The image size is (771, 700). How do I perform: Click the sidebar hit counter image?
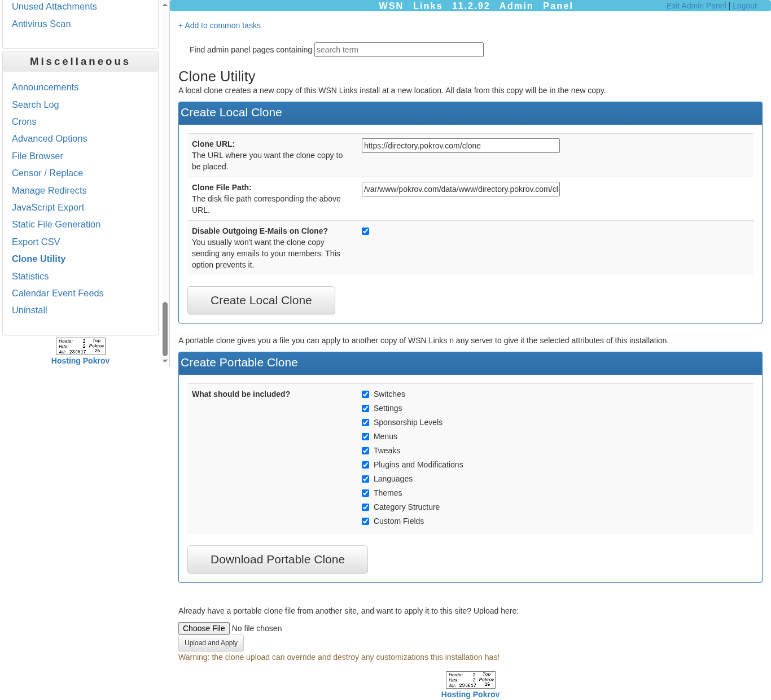tap(80, 346)
